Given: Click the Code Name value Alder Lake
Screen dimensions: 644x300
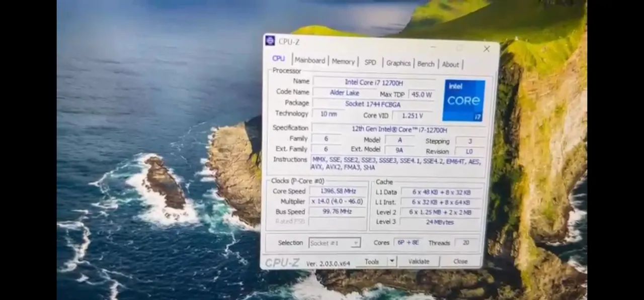Looking at the screenshot, I should coord(344,93).
